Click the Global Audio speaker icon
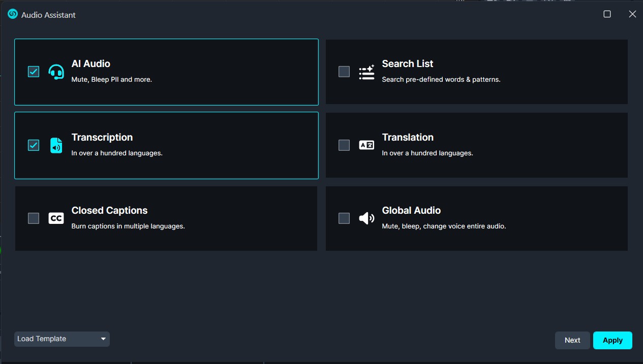The image size is (643, 364). [x=366, y=218]
